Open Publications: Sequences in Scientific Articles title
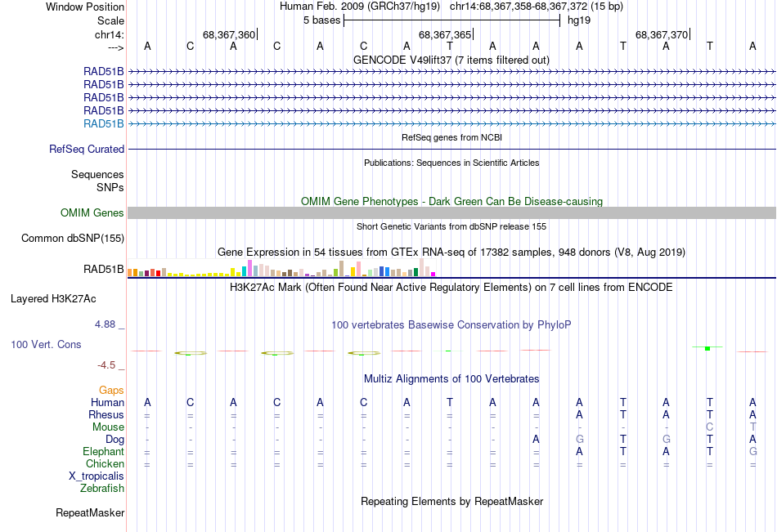Screen dimensions: 777x532 (451, 163)
